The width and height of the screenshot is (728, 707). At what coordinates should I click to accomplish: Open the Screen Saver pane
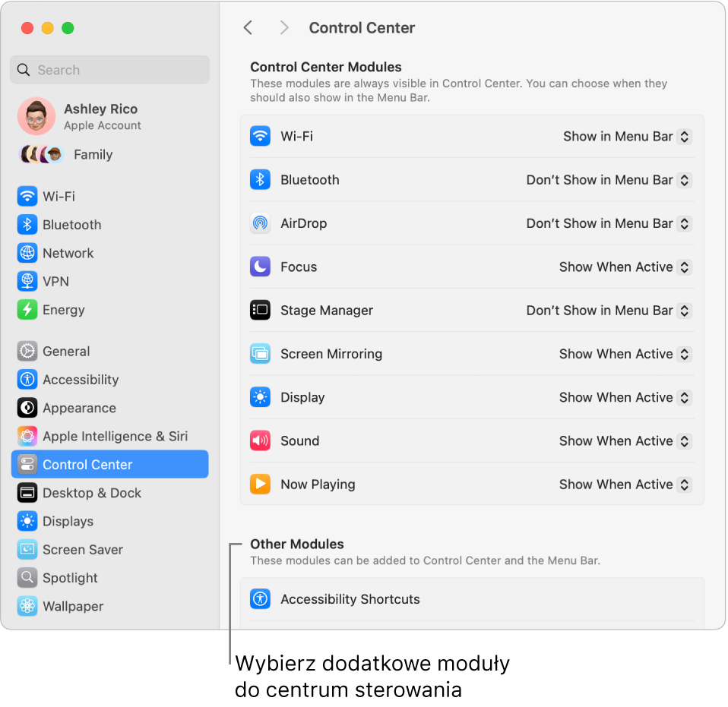110,549
